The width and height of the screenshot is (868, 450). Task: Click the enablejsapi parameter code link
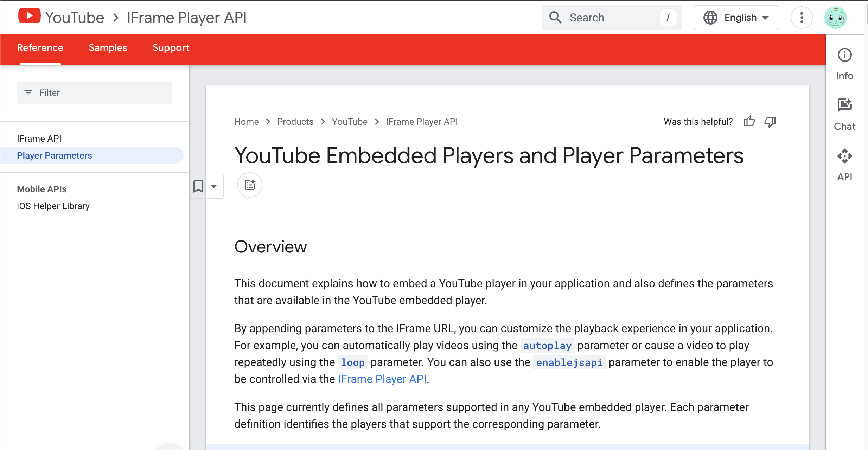click(x=569, y=362)
